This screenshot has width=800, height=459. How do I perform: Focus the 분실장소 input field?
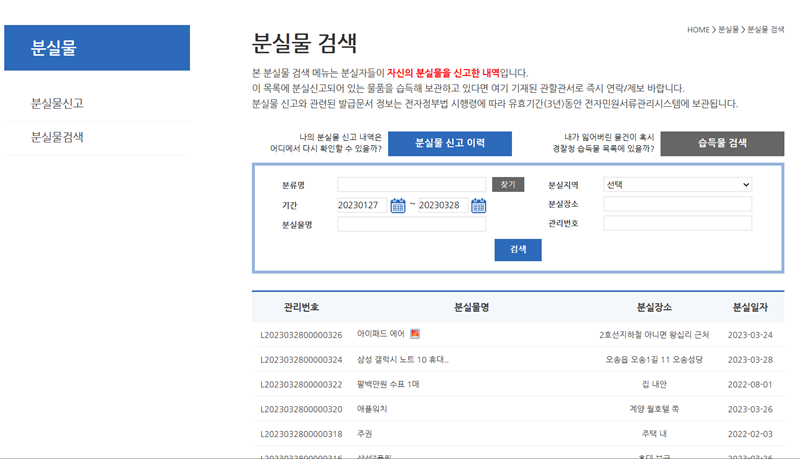point(678,204)
